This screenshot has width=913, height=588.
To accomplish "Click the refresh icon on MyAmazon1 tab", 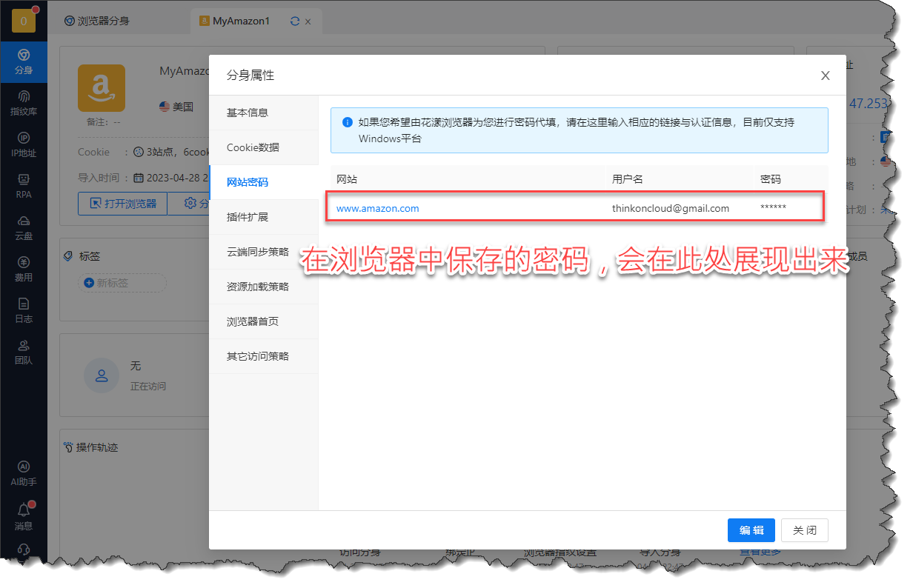I will click(295, 21).
